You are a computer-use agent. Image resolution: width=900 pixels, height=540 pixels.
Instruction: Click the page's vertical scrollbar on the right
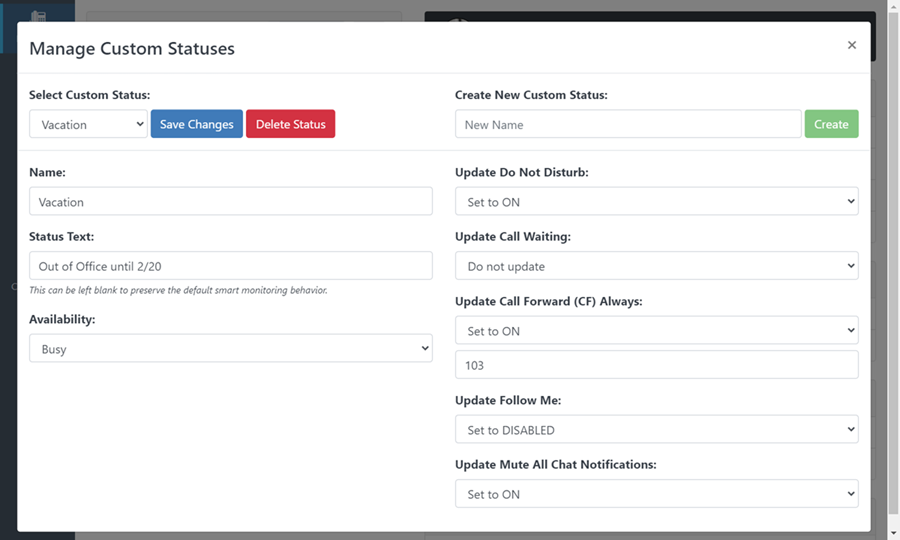[x=893, y=270]
